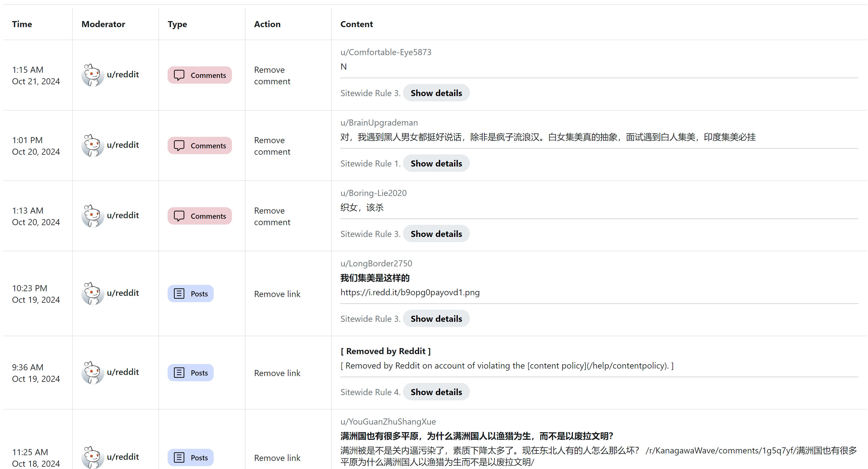Show details for u/BrainUpgrademan Sitewide Rule 1 removal
Viewport: 868px width, 469px height.
(436, 164)
